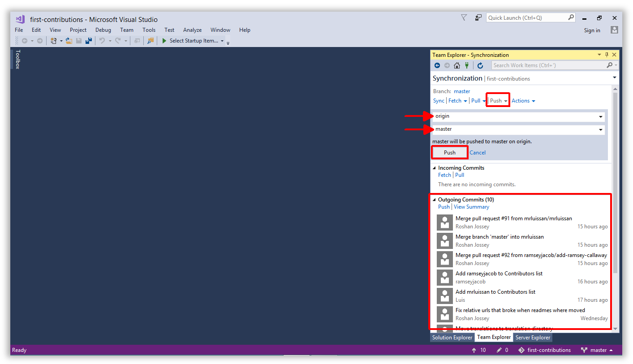The width and height of the screenshot is (633, 364).
Task: Click the Undo toolbar icon
Action: click(102, 41)
